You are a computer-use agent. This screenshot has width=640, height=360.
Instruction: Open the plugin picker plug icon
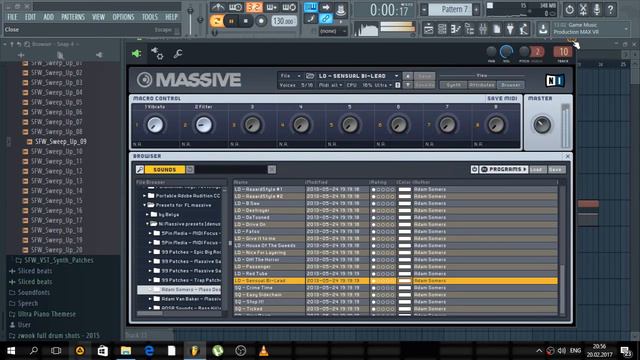510,29
